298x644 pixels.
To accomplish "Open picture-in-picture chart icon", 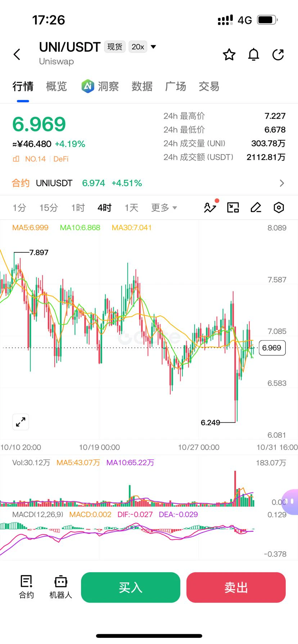I will (233, 207).
